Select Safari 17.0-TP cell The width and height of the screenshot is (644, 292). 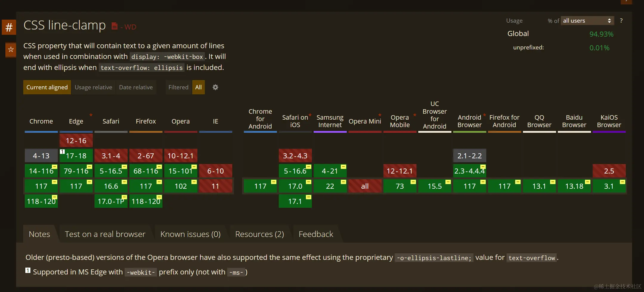[x=111, y=201]
